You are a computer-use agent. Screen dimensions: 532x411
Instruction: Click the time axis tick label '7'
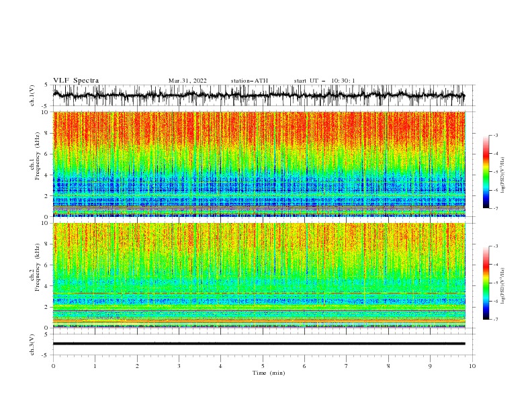(x=347, y=366)
